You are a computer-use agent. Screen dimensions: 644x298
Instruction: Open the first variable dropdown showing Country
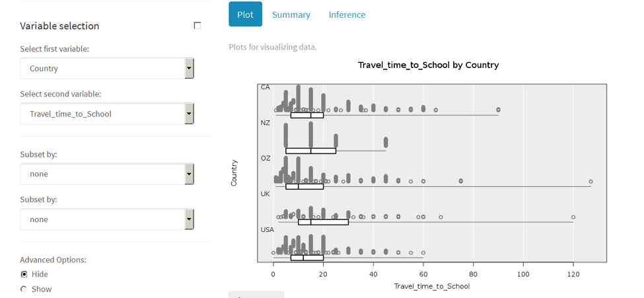point(106,68)
